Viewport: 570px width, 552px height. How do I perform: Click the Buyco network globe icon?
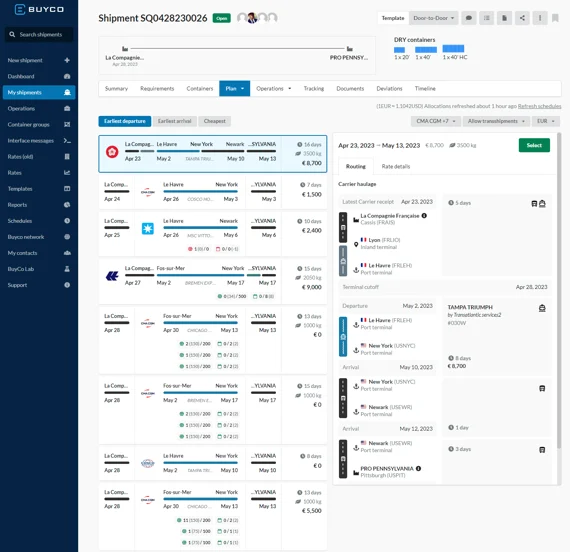[x=67, y=237]
